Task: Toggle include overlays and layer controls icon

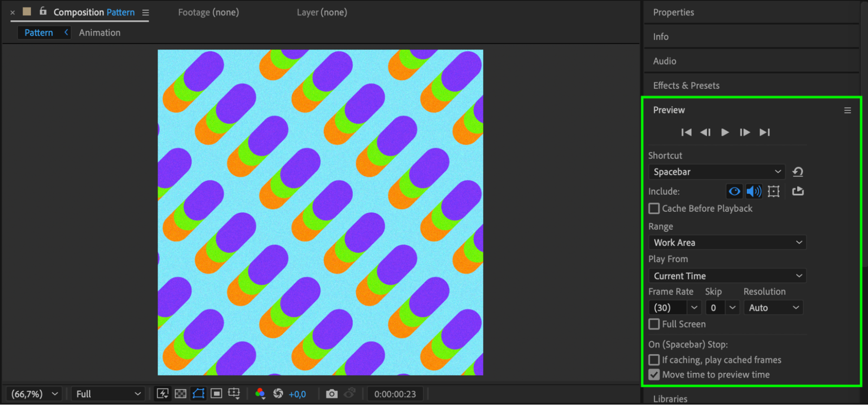Action: click(x=774, y=191)
